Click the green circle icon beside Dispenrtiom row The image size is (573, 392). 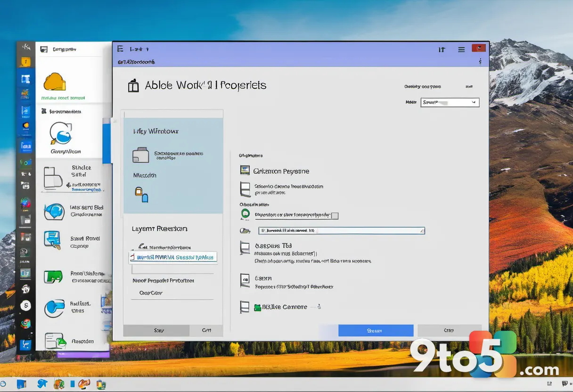pos(245,214)
